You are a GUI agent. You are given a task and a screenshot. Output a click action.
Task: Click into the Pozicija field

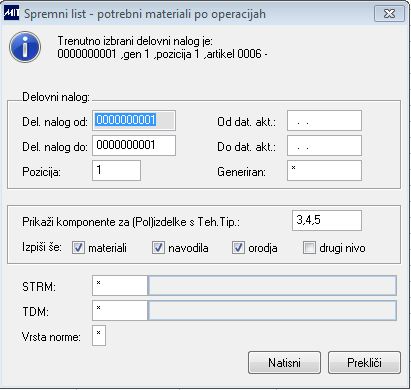(116, 170)
